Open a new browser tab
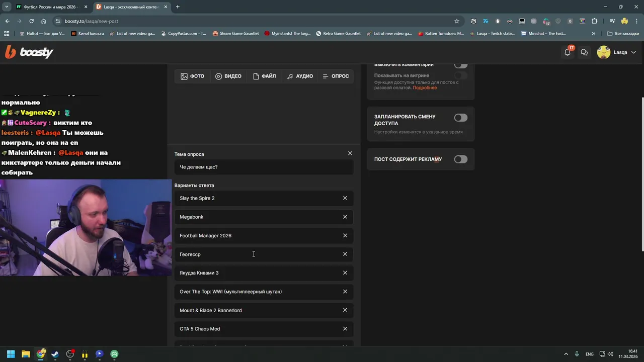This screenshot has height=362, width=644. tap(178, 7)
